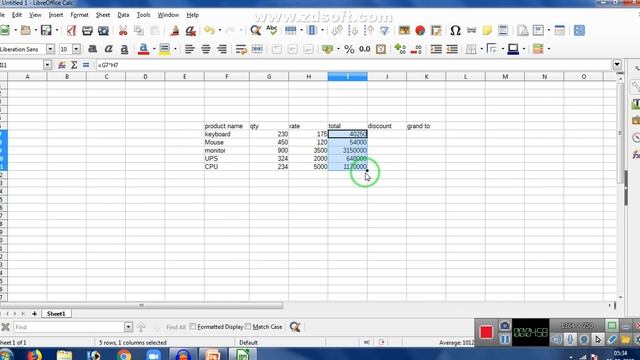Select the column K header
Screen dimensions: 640x360
tap(426, 76)
